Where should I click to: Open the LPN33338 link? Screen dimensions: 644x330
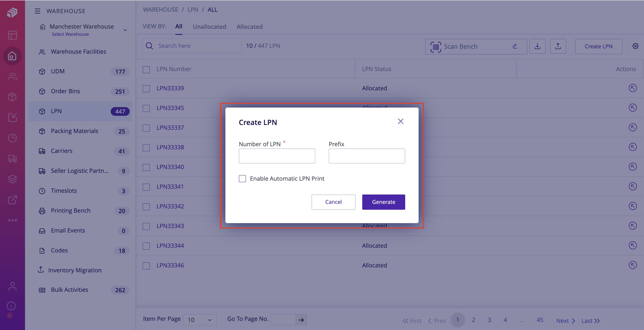(170, 147)
